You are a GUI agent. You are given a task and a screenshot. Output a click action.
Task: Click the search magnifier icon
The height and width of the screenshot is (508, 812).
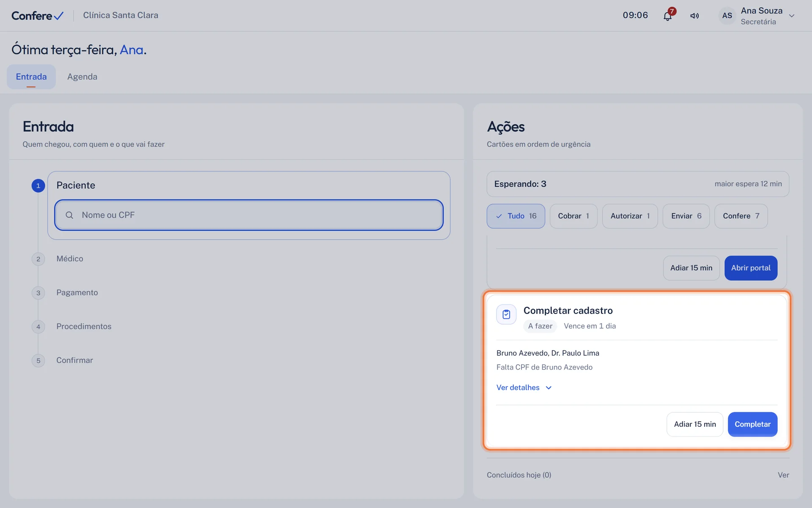click(x=69, y=215)
